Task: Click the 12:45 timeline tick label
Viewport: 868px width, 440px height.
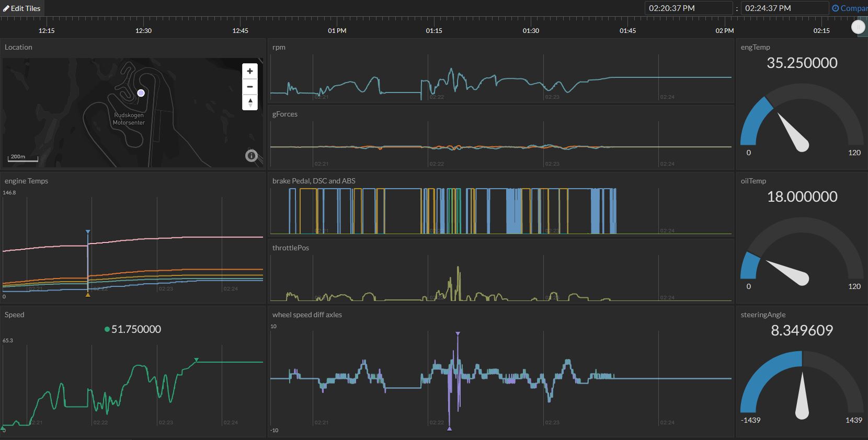Action: [x=241, y=31]
